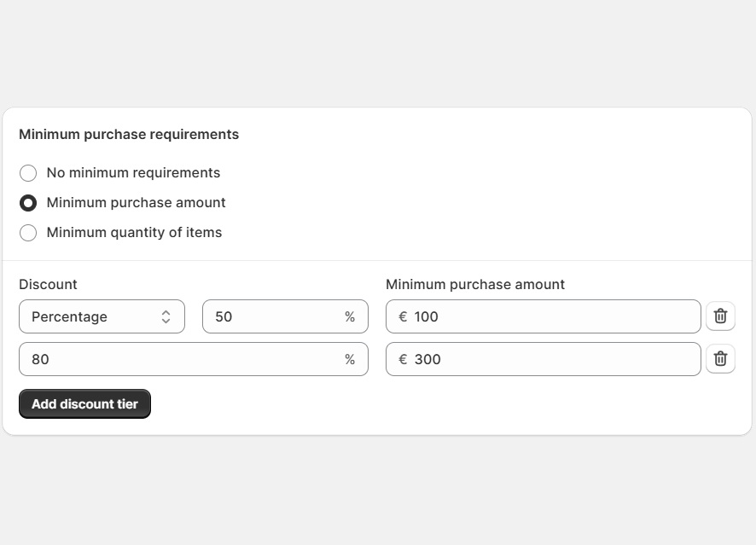Click the % symbol in the 80 field
This screenshot has height=545, width=756.
[350, 359]
